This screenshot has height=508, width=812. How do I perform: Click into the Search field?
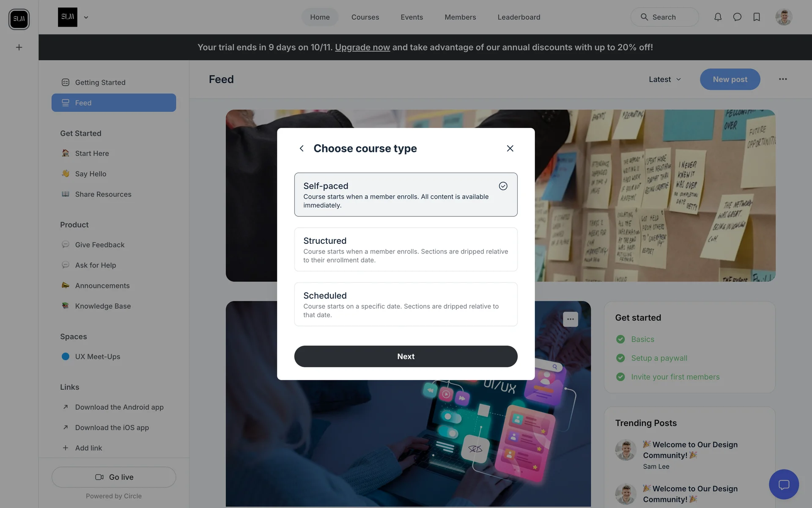point(664,17)
